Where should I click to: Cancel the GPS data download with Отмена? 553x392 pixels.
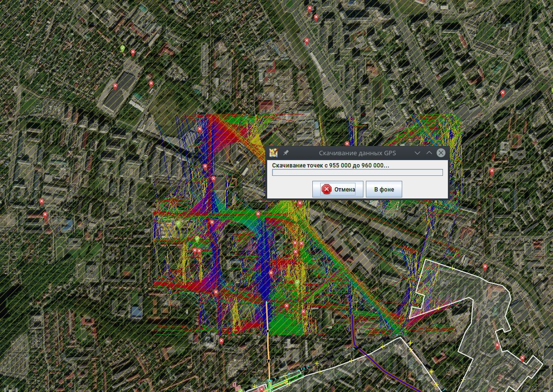click(337, 190)
